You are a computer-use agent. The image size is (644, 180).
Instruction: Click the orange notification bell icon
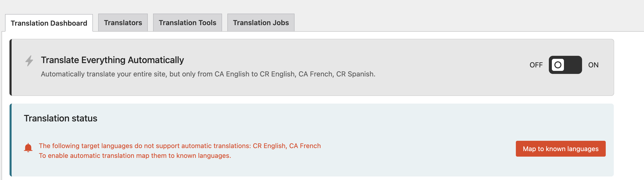[x=28, y=148]
